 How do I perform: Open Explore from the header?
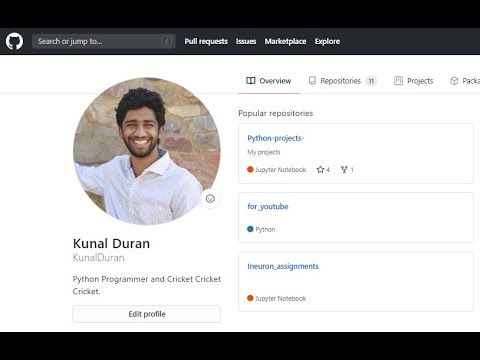327,41
